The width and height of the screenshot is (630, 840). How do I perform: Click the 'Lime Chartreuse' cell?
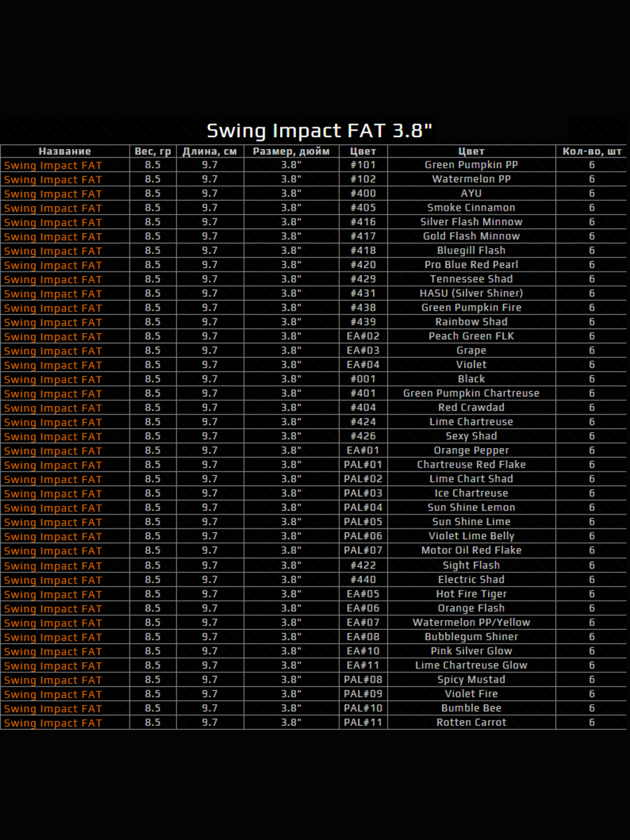(472, 422)
